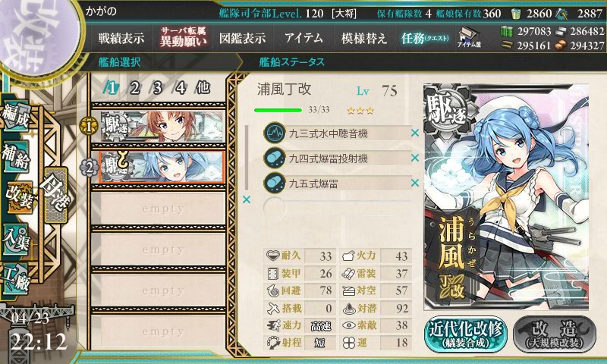Image resolution: width=607 pixels, height=364 pixels.
Task: Switch to fleet tab 2
Action: click(x=134, y=88)
